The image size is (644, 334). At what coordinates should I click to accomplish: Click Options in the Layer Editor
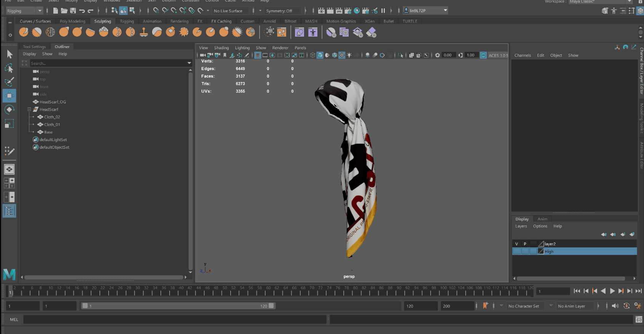click(x=540, y=226)
